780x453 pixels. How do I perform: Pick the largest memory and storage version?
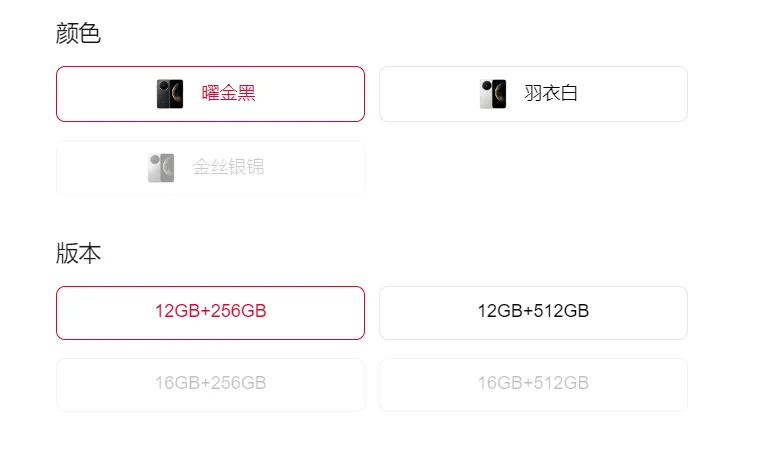[x=533, y=384]
